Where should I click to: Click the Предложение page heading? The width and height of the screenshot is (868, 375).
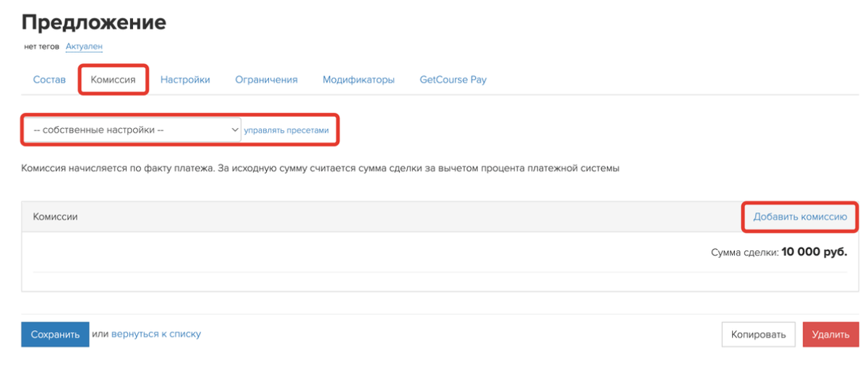94,22
